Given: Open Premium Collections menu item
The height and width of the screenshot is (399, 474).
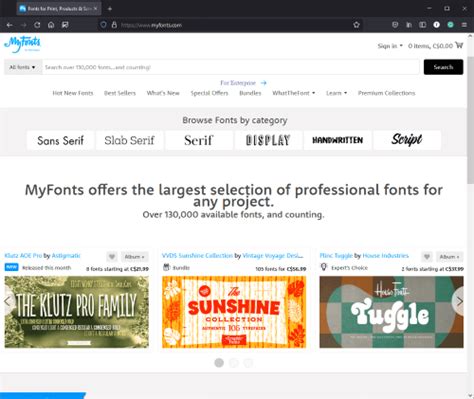Looking at the screenshot, I should click(x=386, y=93).
